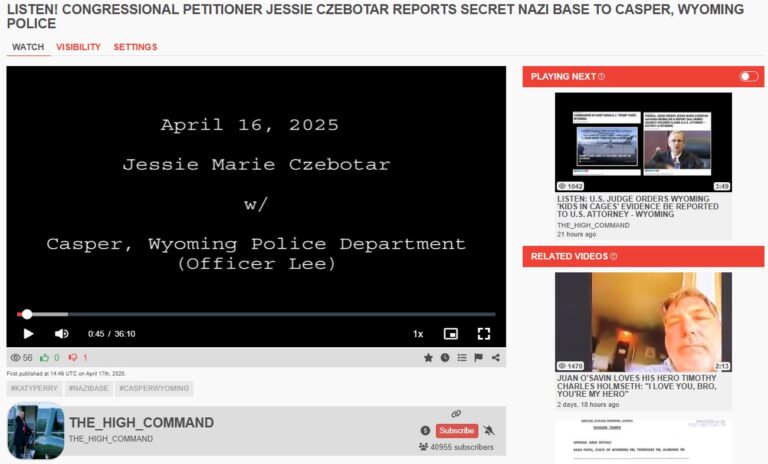Viewport: 768px width, 464px height.
Task: Click the 56 views eye counter
Action: coord(22,358)
